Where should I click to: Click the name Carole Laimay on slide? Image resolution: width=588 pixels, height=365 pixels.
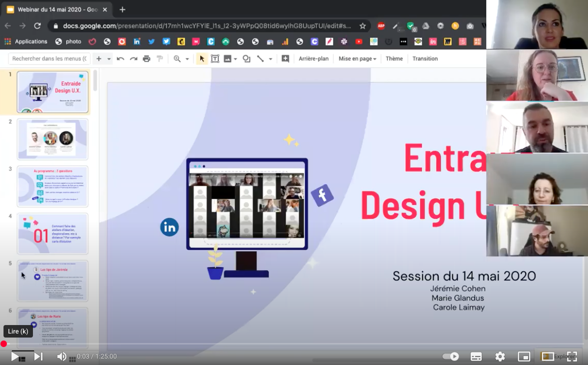[459, 307]
